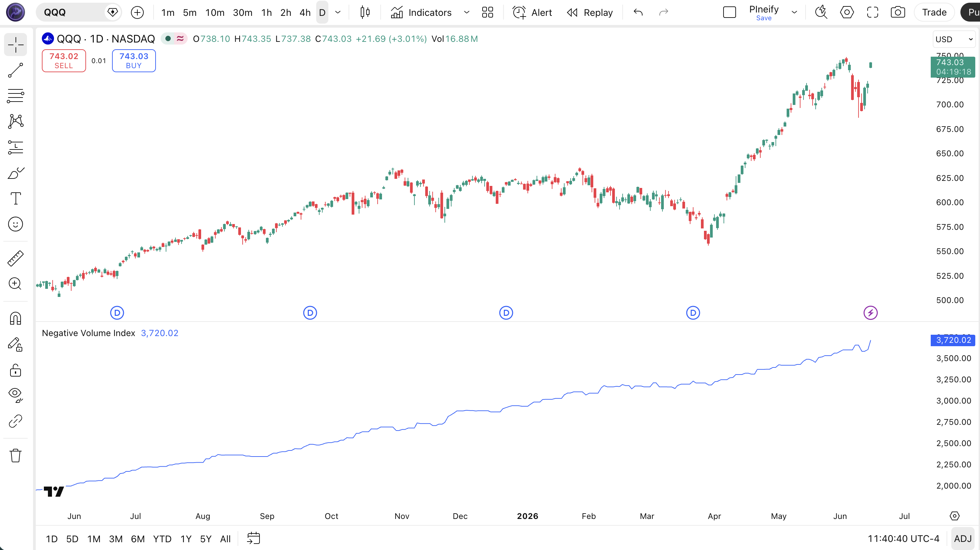Viewport: 980px width, 550px height.
Task: Open the USD currency dropdown
Action: click(954, 39)
